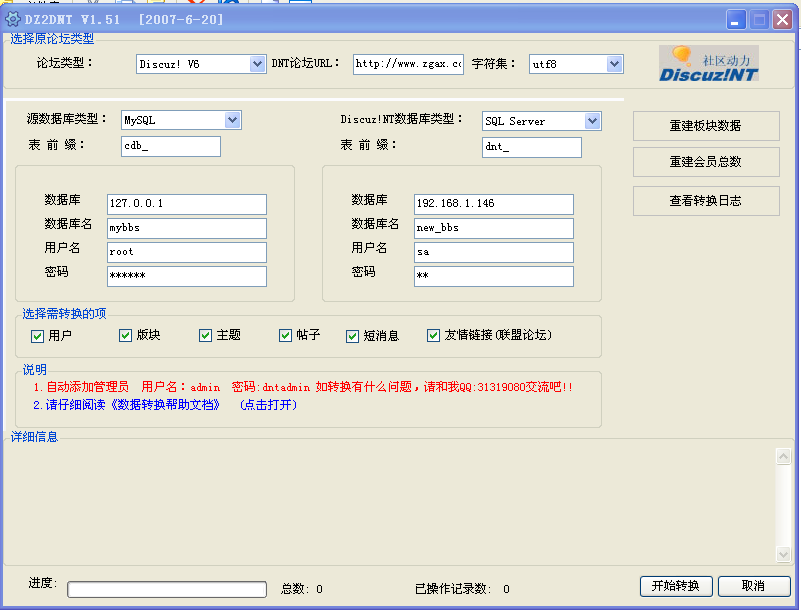Click the 进度 progress bar

click(167, 589)
